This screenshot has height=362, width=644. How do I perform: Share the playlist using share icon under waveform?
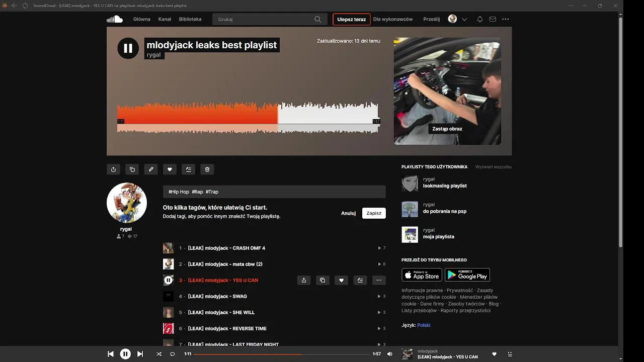point(113,169)
